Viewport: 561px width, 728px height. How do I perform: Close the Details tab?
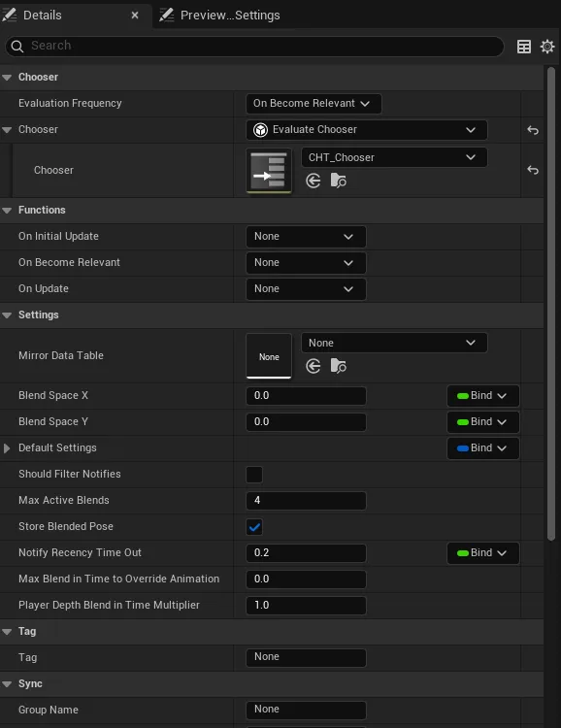tap(135, 16)
